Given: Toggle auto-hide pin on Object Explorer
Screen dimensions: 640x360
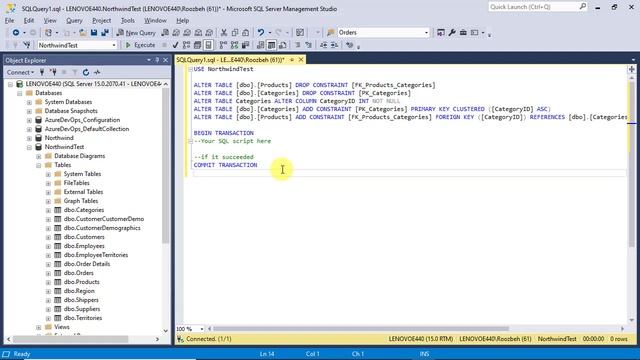Looking at the screenshot, I should [157, 60].
